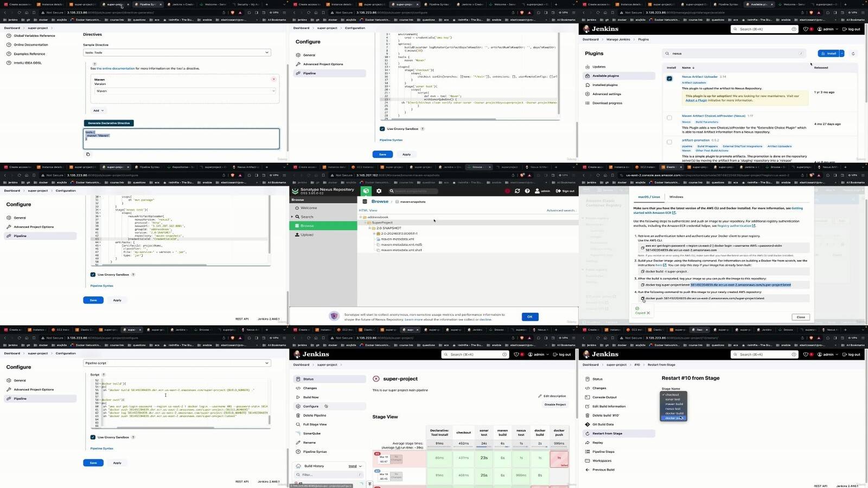Click refresh icon beside the plugins Install button

click(x=853, y=54)
